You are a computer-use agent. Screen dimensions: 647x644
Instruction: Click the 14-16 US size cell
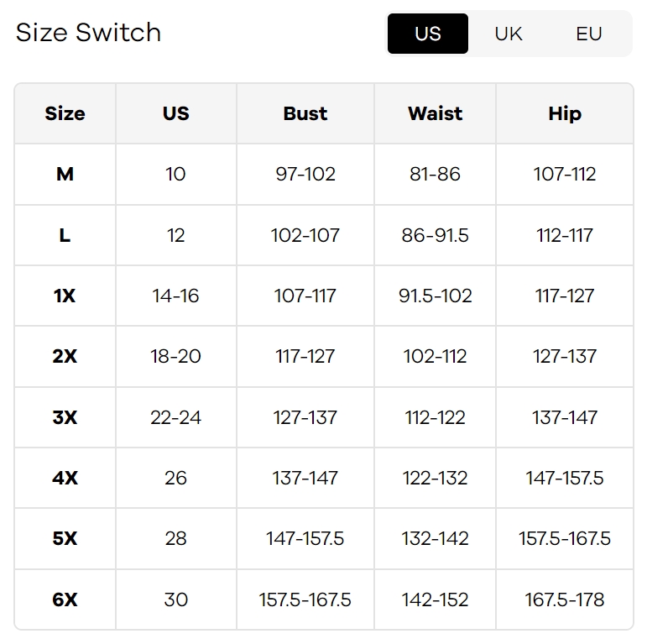(175, 296)
